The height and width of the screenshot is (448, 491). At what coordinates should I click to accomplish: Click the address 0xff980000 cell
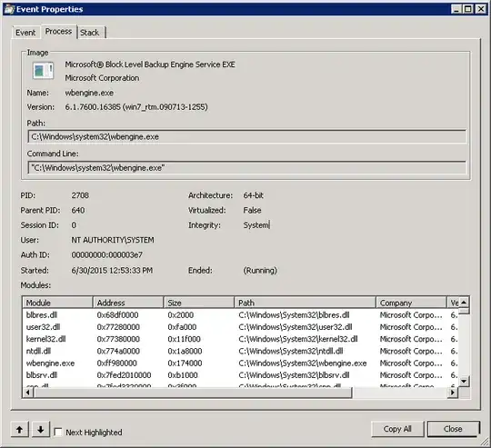coord(116,363)
